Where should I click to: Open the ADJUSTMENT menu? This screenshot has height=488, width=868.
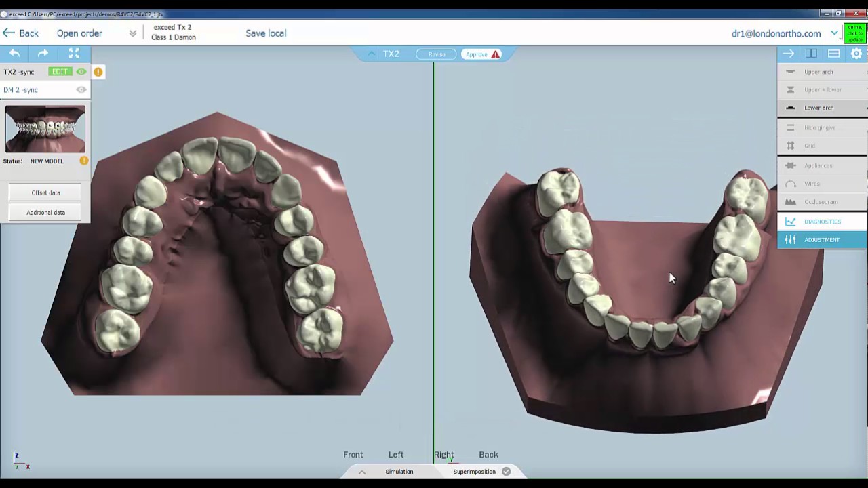click(822, 239)
